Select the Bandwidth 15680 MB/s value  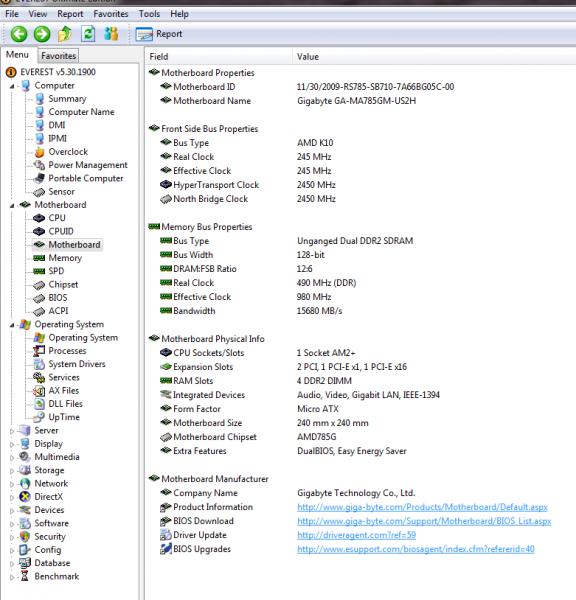click(319, 311)
